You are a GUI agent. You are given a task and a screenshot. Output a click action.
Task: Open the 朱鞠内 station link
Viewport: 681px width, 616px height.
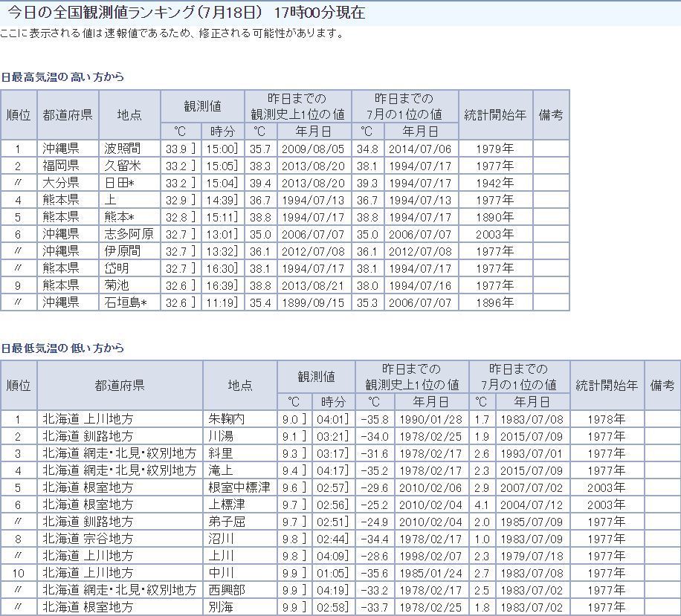click(x=227, y=419)
